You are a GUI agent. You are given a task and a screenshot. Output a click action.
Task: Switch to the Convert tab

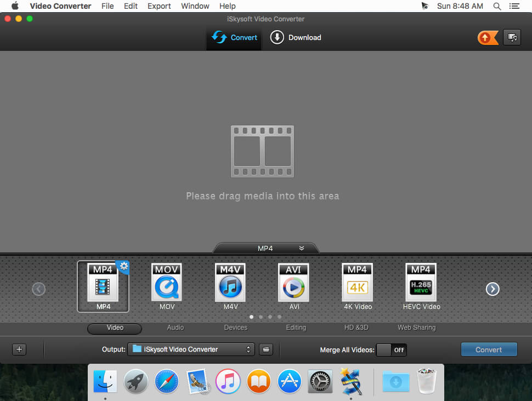click(234, 37)
